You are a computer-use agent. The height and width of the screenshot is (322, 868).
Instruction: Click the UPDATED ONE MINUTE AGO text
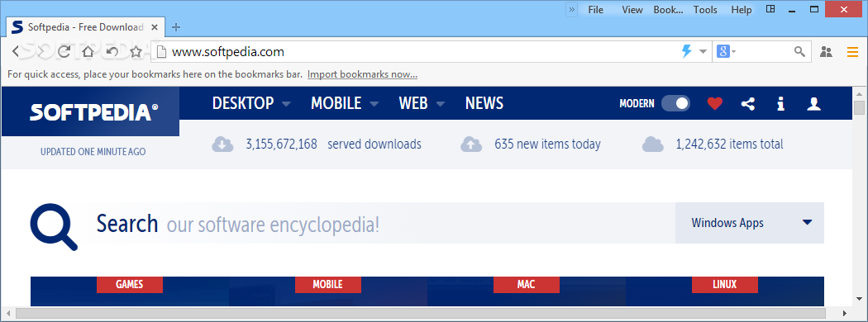93,152
